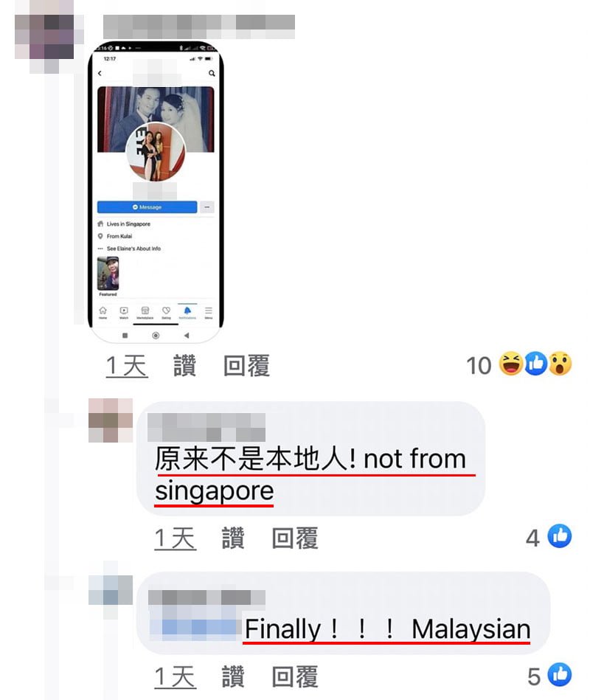The width and height of the screenshot is (590, 700).
Task: Like the 'Finally Malaysian' comment
Action: click(x=233, y=677)
